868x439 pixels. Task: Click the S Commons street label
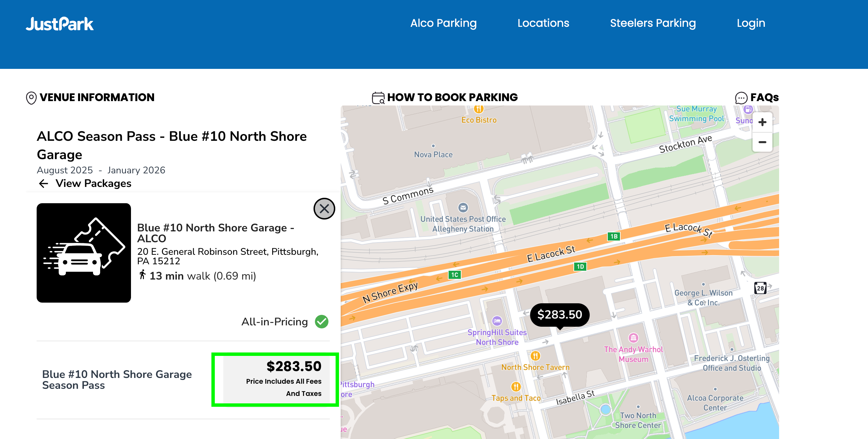click(408, 195)
